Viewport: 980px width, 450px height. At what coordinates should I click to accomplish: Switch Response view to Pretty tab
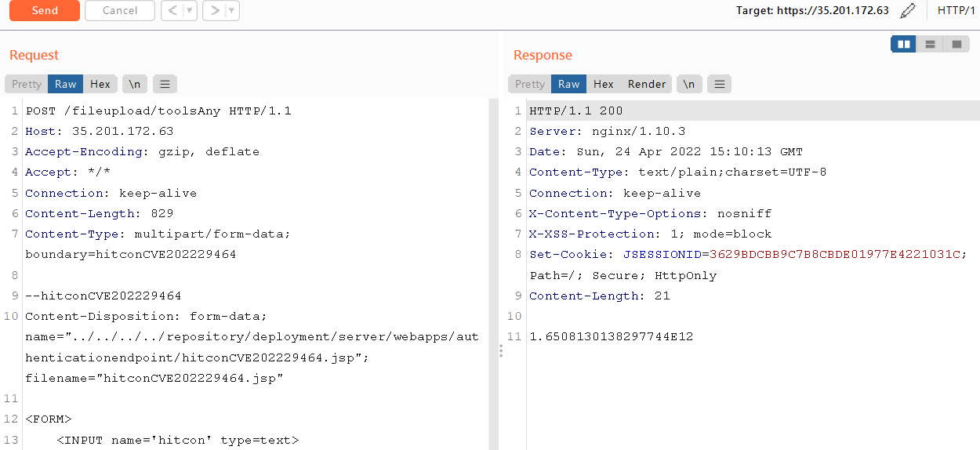pyautogui.click(x=530, y=84)
